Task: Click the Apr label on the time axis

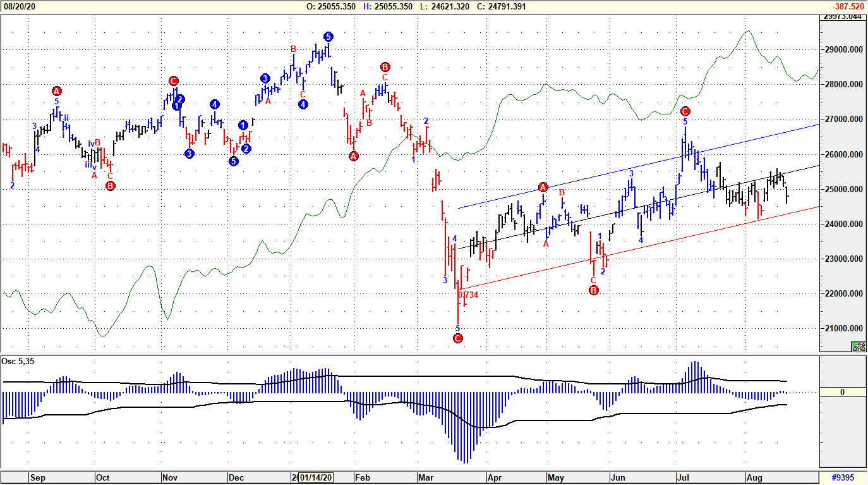Action: 494,477
